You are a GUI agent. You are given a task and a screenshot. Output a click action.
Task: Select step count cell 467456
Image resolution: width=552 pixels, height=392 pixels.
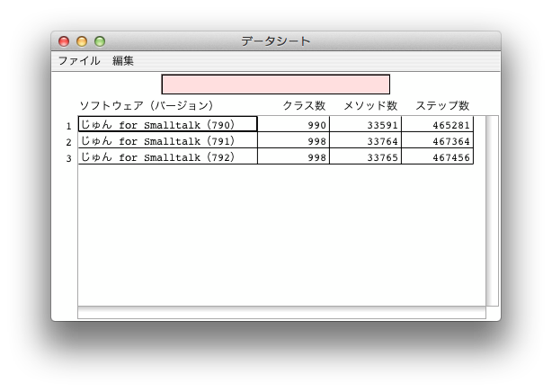click(438, 156)
